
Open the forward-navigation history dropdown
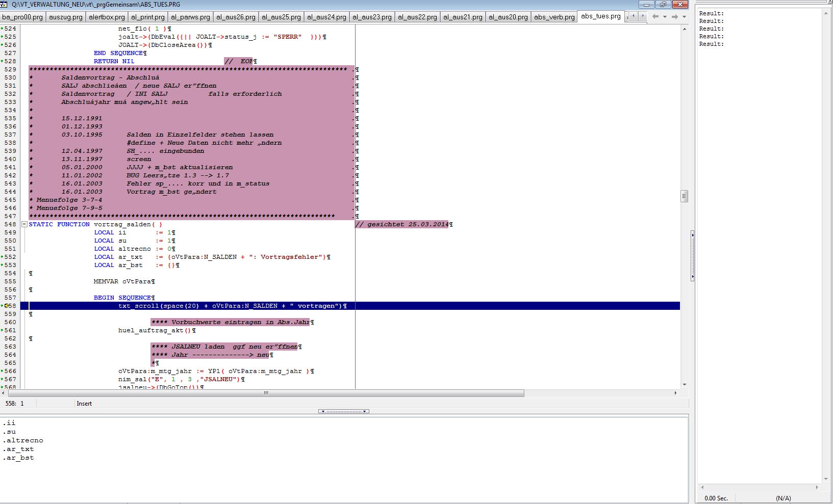pyautogui.click(x=684, y=17)
